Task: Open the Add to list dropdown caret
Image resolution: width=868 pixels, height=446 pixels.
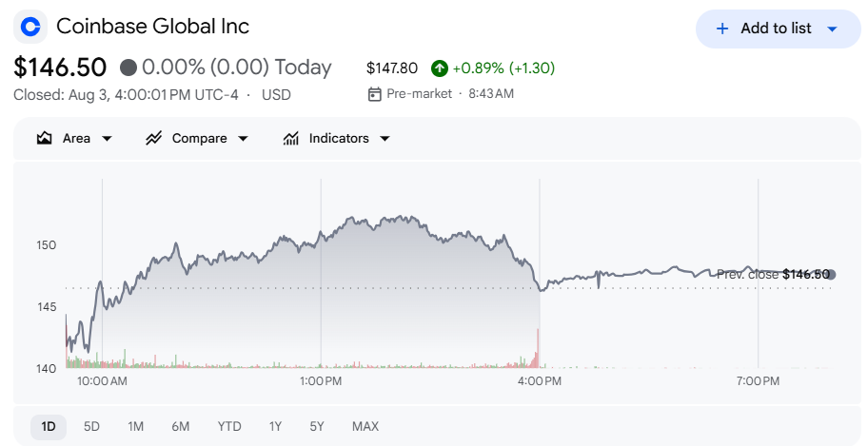Action: [832, 29]
